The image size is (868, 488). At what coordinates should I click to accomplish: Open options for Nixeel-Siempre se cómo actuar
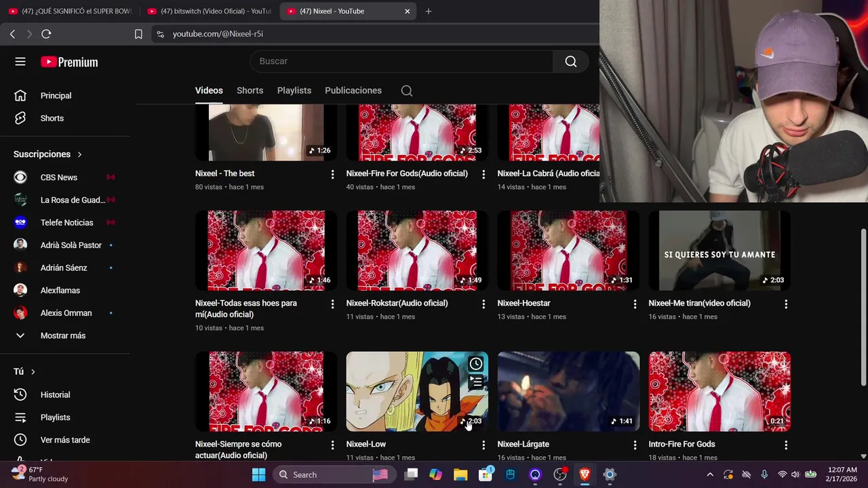(x=332, y=445)
